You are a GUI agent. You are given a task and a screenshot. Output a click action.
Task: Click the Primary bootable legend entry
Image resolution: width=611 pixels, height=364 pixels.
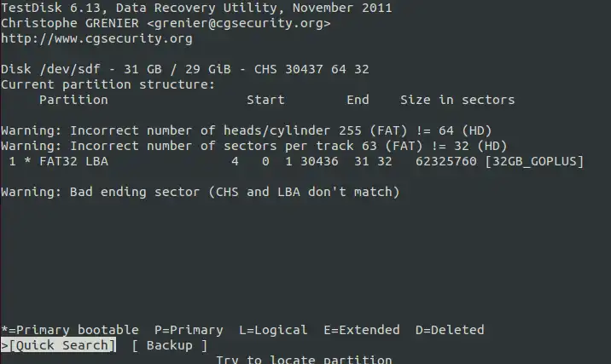[x=70, y=330]
